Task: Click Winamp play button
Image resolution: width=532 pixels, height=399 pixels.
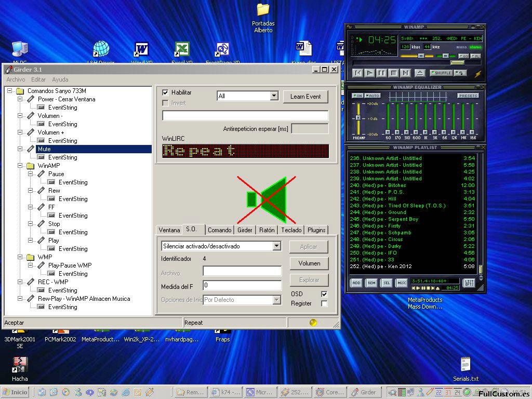Action: (369, 73)
